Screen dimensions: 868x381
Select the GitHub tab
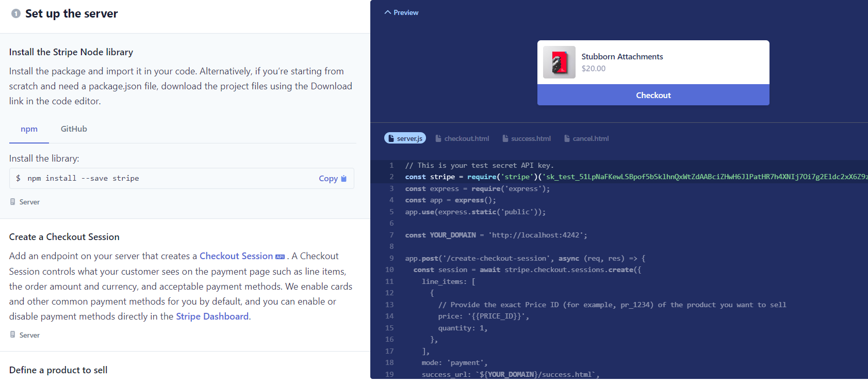click(74, 129)
